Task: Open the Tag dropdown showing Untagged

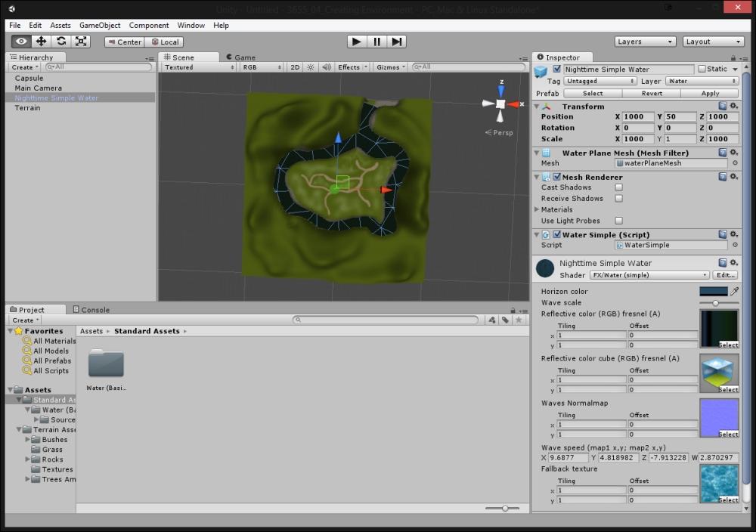Action: pos(600,81)
